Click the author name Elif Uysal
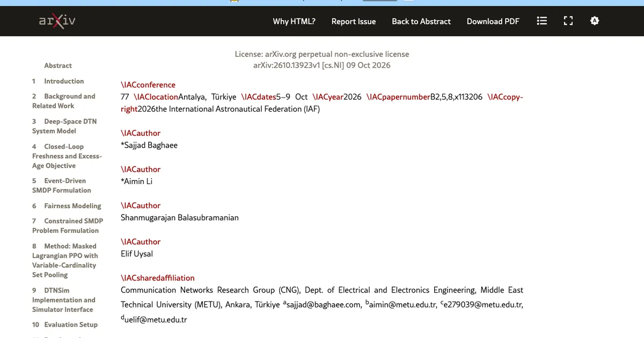Viewport: 644px width, 338px height. pos(137,254)
